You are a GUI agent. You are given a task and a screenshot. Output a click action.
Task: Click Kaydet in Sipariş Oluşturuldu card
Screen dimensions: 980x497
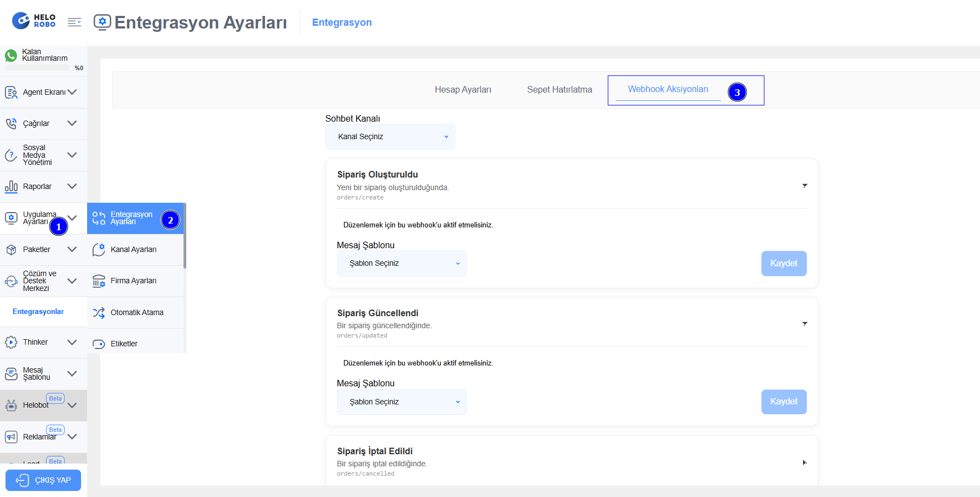784,264
